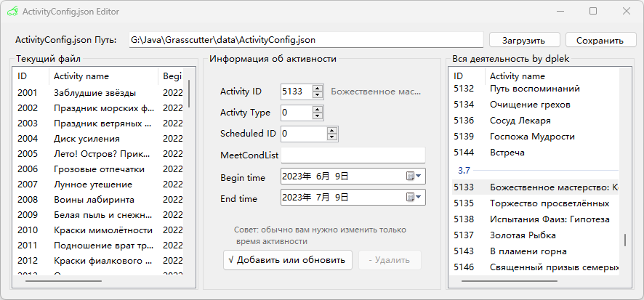Focus the ActivityConfig.json path field
The width and height of the screenshot is (644, 300).
[305, 40]
